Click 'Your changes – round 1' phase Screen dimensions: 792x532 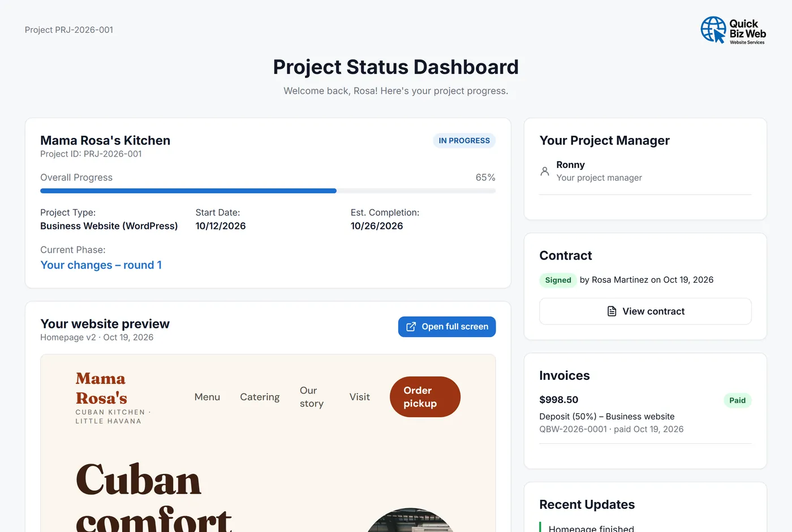pos(101,265)
